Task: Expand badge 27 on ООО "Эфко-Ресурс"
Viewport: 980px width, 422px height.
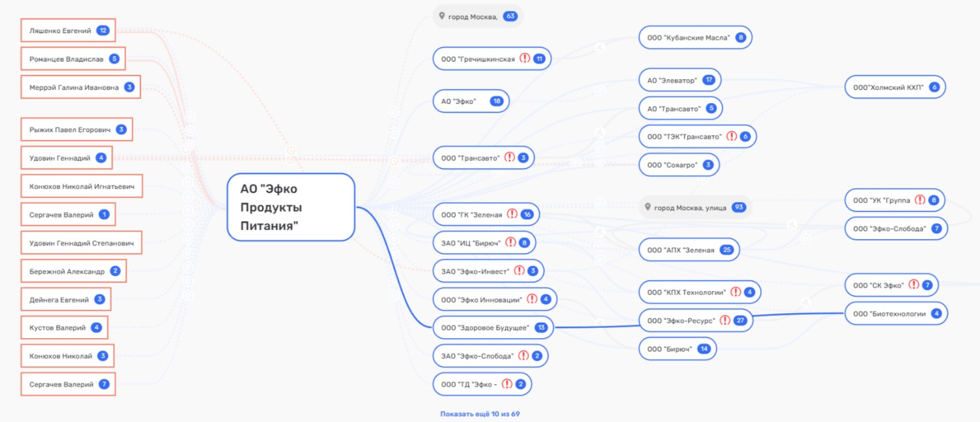Action: [x=740, y=320]
